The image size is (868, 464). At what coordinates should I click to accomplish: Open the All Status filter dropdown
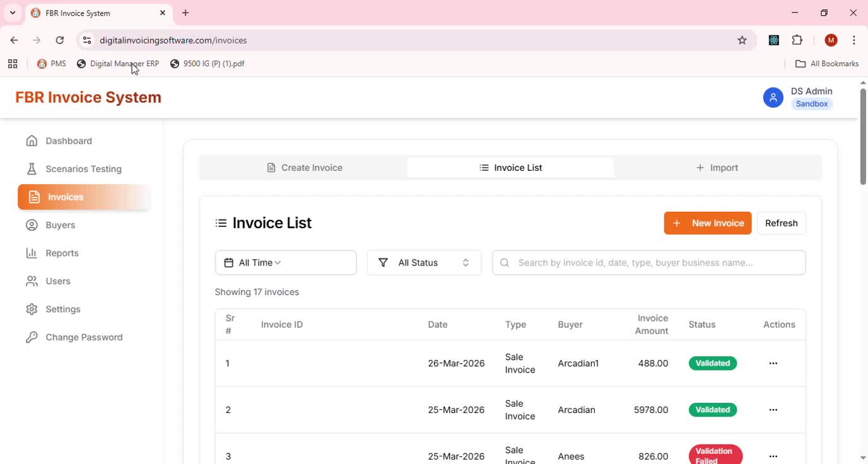(x=424, y=263)
